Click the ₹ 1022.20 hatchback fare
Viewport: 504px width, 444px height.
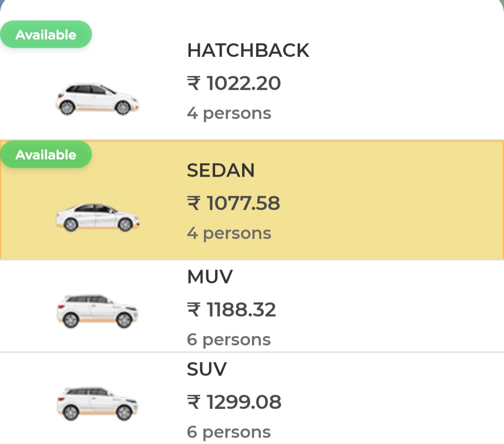pyautogui.click(x=234, y=83)
